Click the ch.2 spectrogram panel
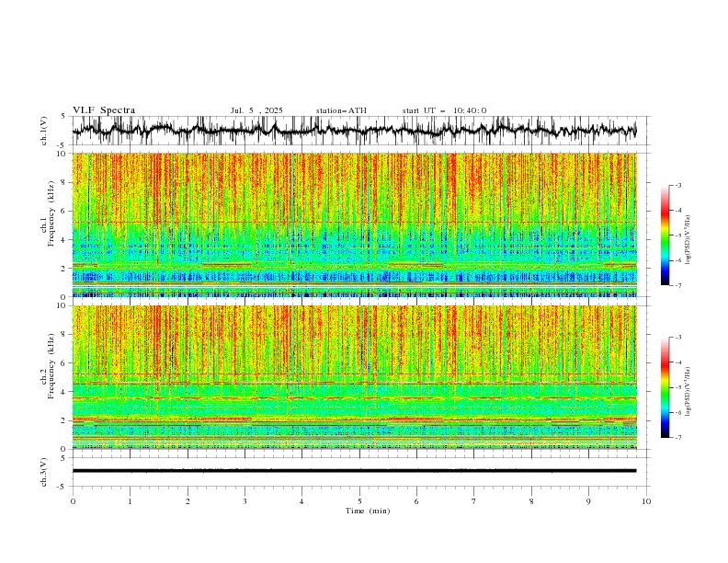This screenshot has height=563, width=728. 354,377
